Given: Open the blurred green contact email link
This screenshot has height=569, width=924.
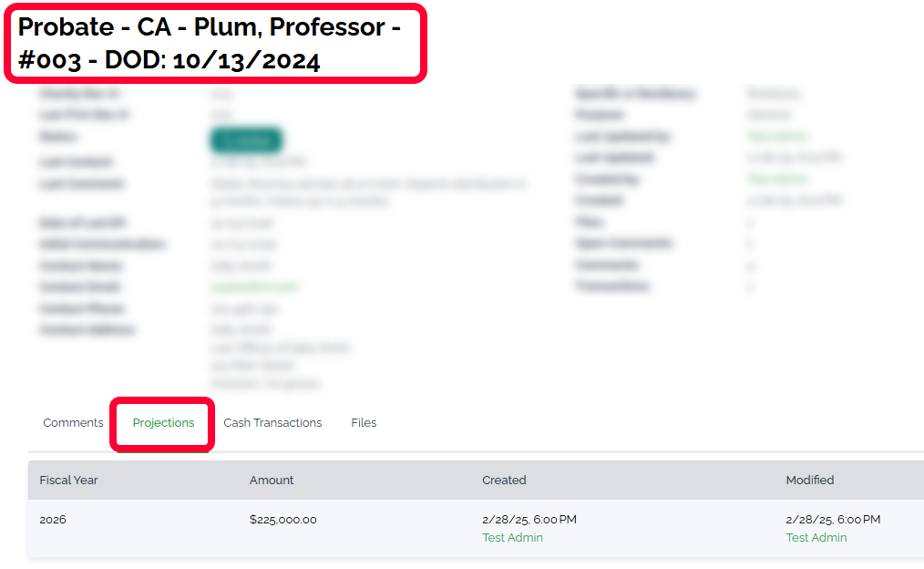Looking at the screenshot, I should 254,287.
